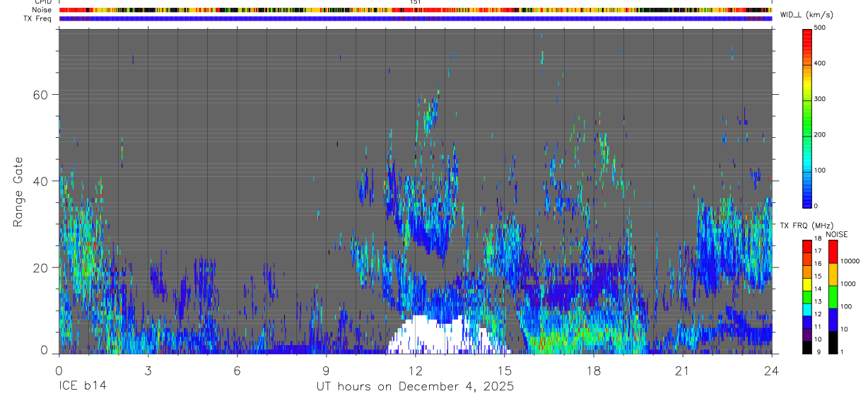This screenshot has height=401, width=868.
Task: Click the 14 label on TX FRQ scale
Action: tap(818, 289)
